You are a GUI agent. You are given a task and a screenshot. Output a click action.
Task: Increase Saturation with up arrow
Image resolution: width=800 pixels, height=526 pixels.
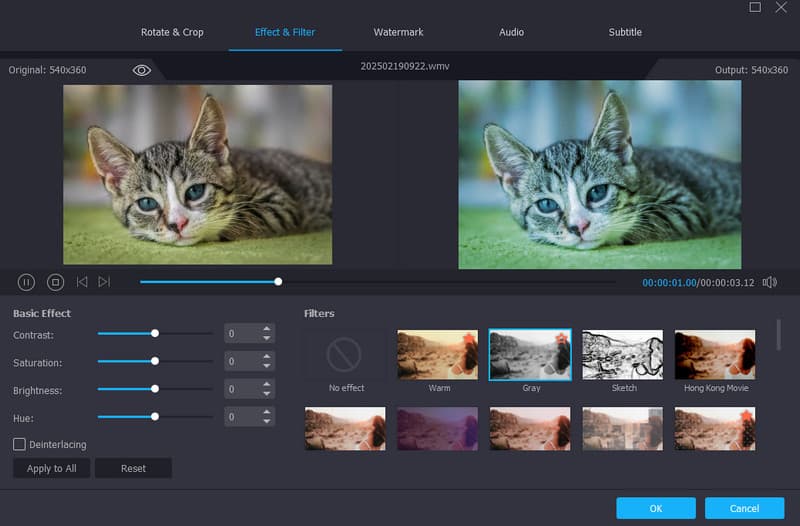pos(266,356)
